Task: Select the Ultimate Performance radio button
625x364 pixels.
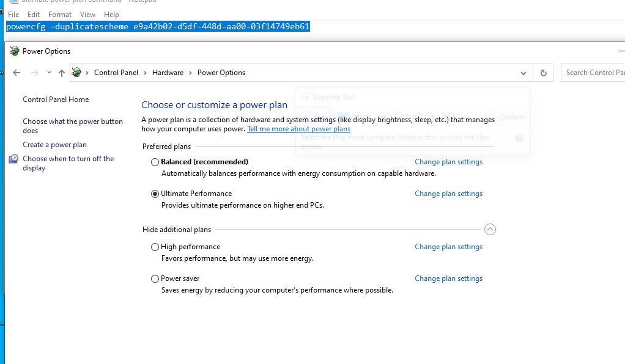Action: click(155, 194)
